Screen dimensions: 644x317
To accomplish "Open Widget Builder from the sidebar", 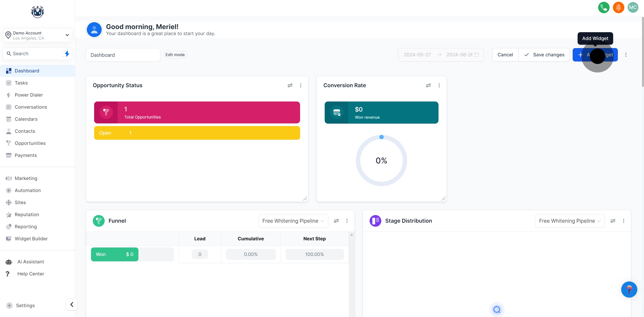I will [31, 239].
